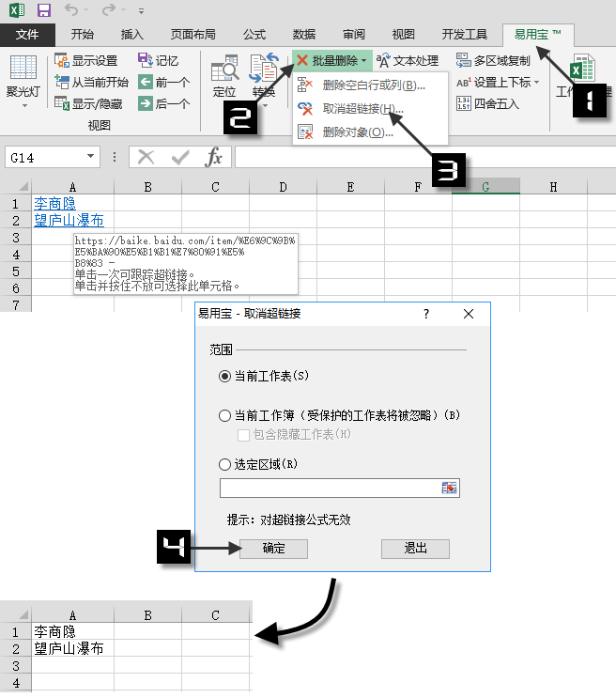The image size is (616, 698).
Task: Click the 记忆 memory button
Action: click(x=158, y=60)
